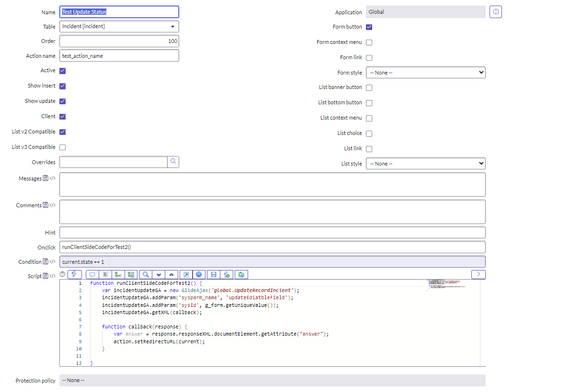Click the code brackets icon beside Messages label
570x392 pixels.
[x=52, y=178]
